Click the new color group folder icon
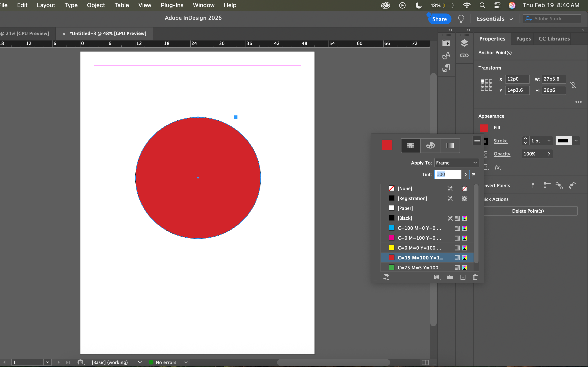Image resolution: width=588 pixels, height=367 pixels. [x=450, y=277]
